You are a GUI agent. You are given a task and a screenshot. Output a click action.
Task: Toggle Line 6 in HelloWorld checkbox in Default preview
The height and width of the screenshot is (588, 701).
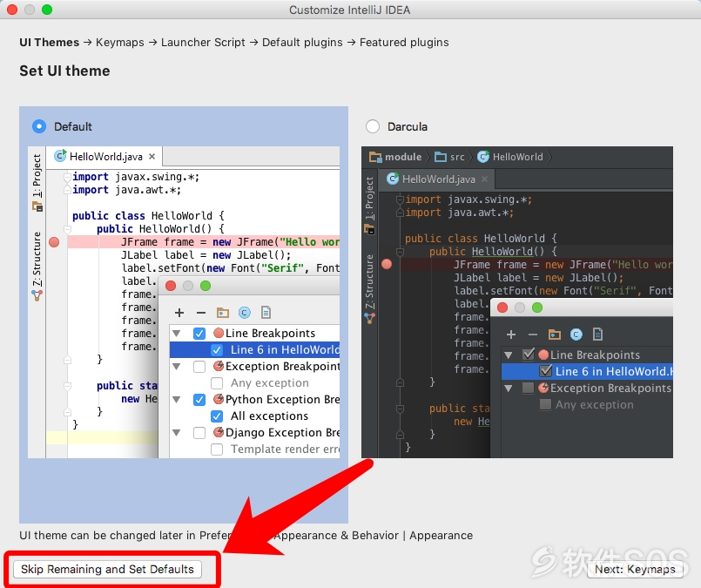coord(217,350)
